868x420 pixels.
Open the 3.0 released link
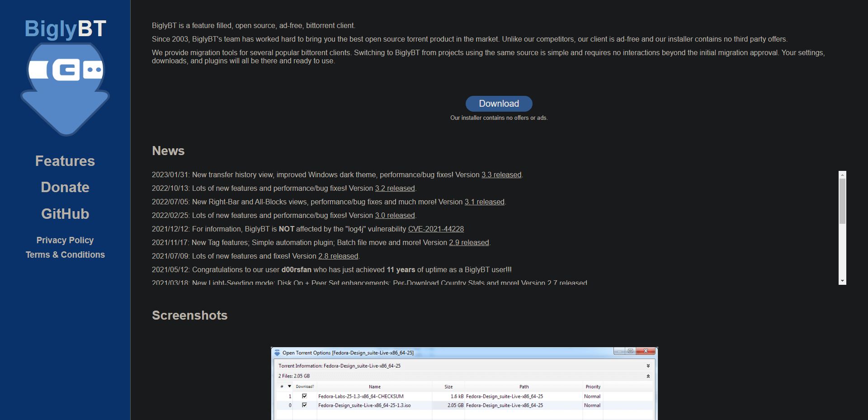click(x=395, y=216)
